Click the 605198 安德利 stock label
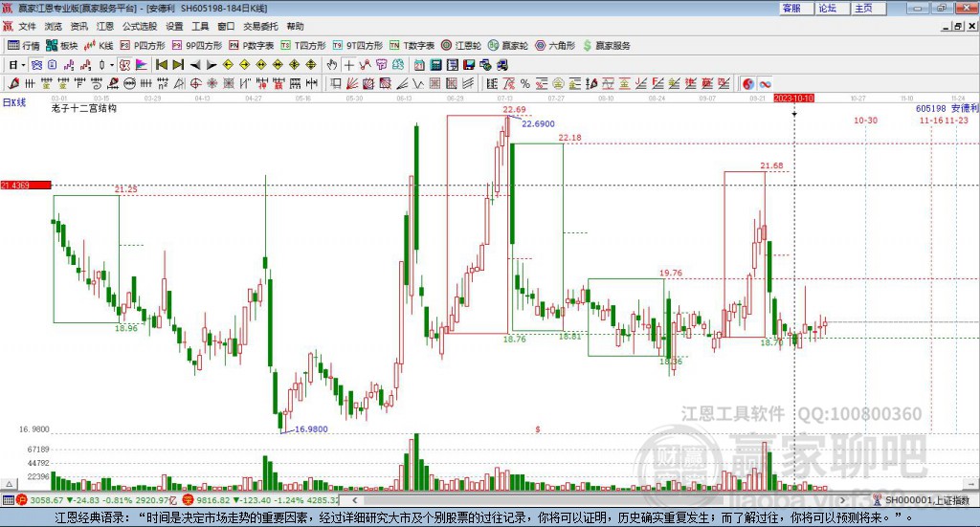 click(x=947, y=109)
